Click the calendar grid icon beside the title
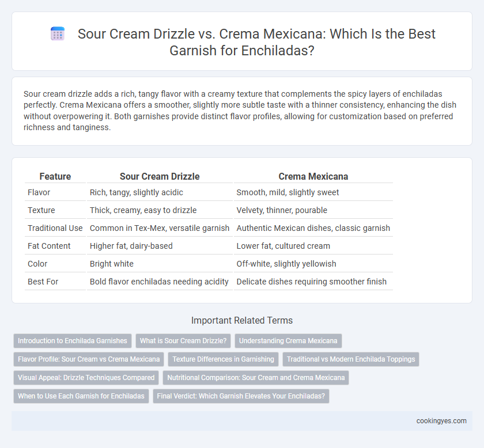Screen dimensions: 484x448 click(x=58, y=33)
